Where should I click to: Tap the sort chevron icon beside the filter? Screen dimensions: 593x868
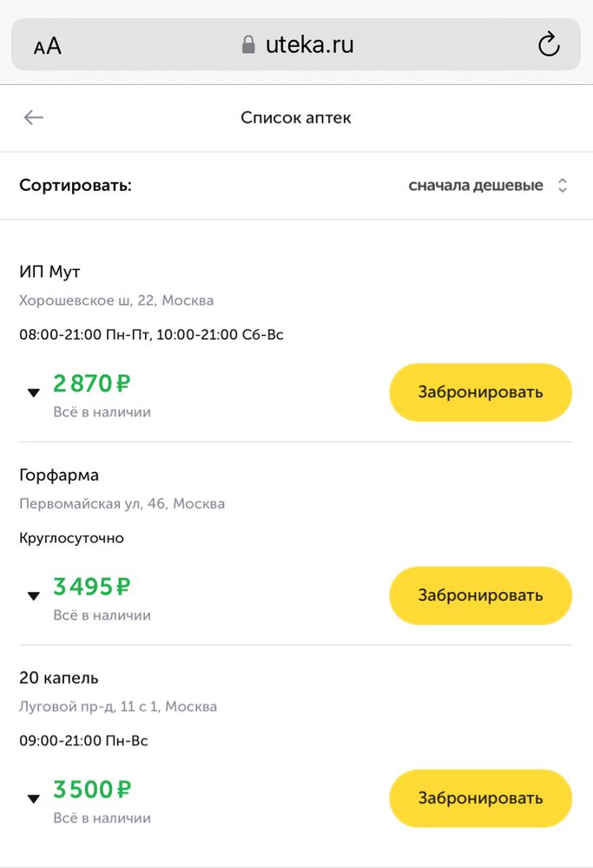(x=563, y=185)
